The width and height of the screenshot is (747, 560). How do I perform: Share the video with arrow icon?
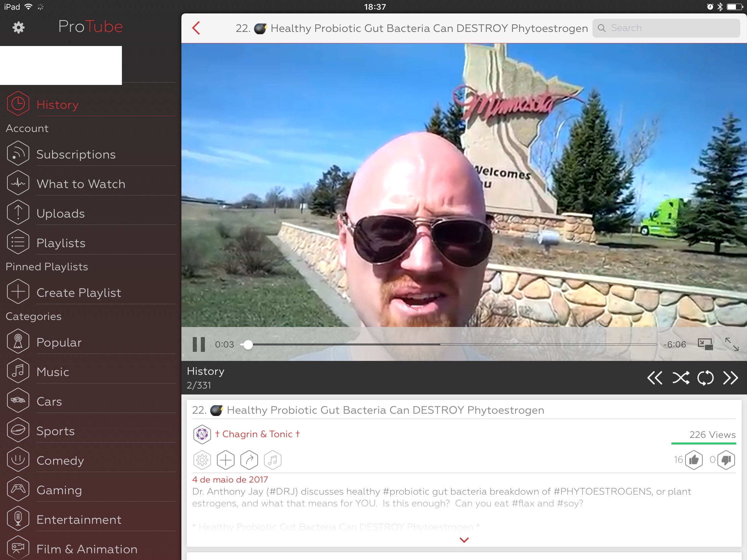tap(249, 460)
